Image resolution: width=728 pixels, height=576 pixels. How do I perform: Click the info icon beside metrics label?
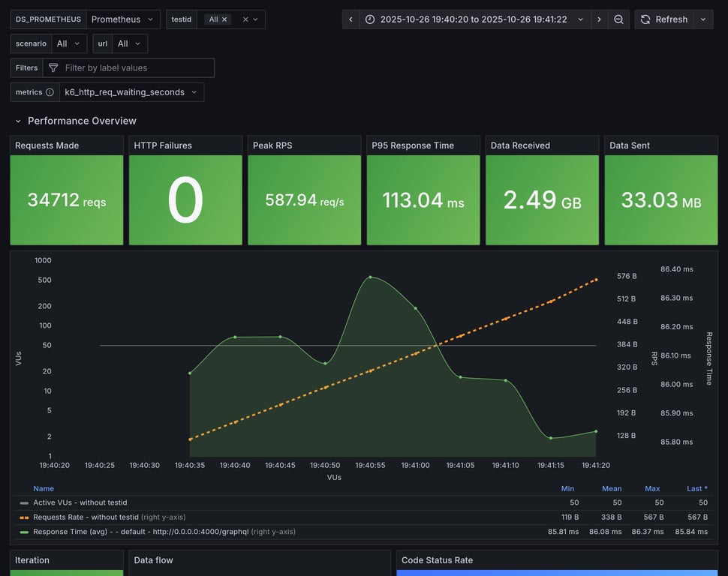coord(50,92)
